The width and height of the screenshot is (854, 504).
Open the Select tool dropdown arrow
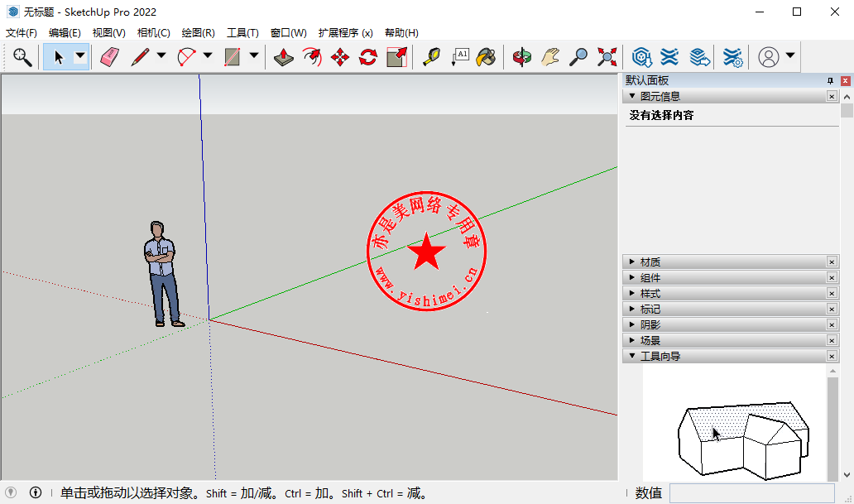click(80, 55)
